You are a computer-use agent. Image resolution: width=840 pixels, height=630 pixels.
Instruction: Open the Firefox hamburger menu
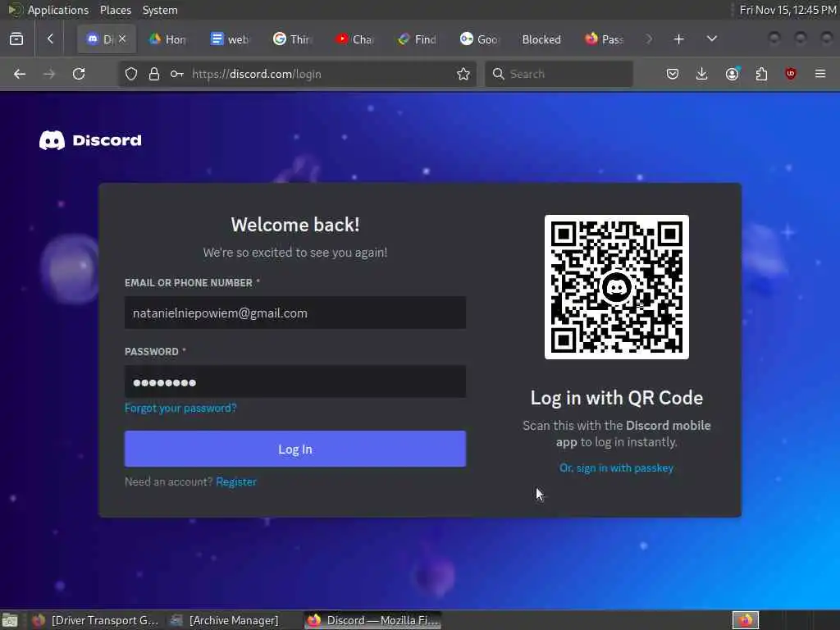click(820, 74)
